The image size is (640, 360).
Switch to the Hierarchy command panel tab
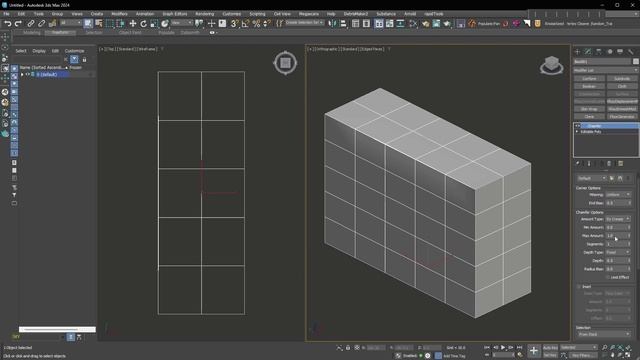599,51
